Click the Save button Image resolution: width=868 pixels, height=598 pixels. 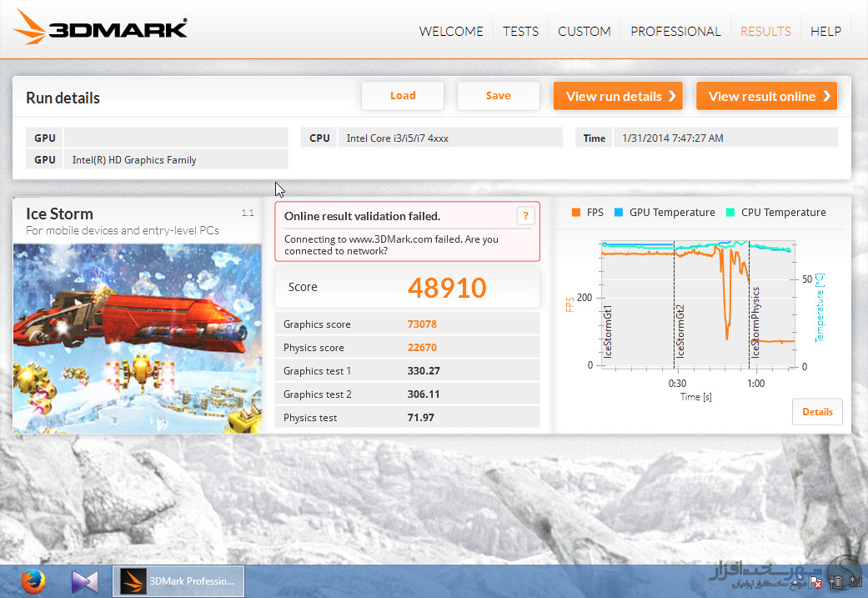[498, 96]
